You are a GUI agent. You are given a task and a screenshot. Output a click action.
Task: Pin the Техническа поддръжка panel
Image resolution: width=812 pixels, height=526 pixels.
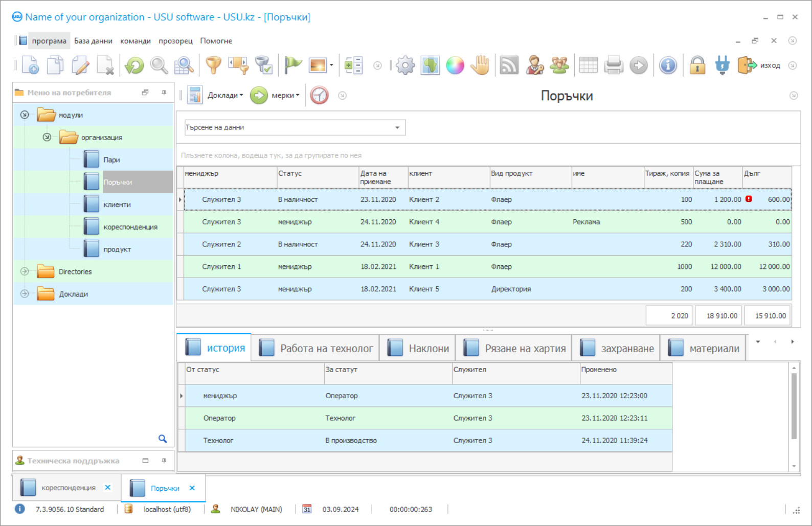pos(164,461)
